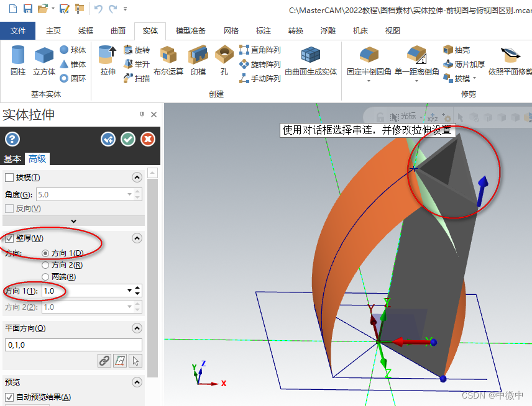Toggle the 拔模 draft checkbox
This screenshot has width=532, height=406.
pyautogui.click(x=9, y=178)
